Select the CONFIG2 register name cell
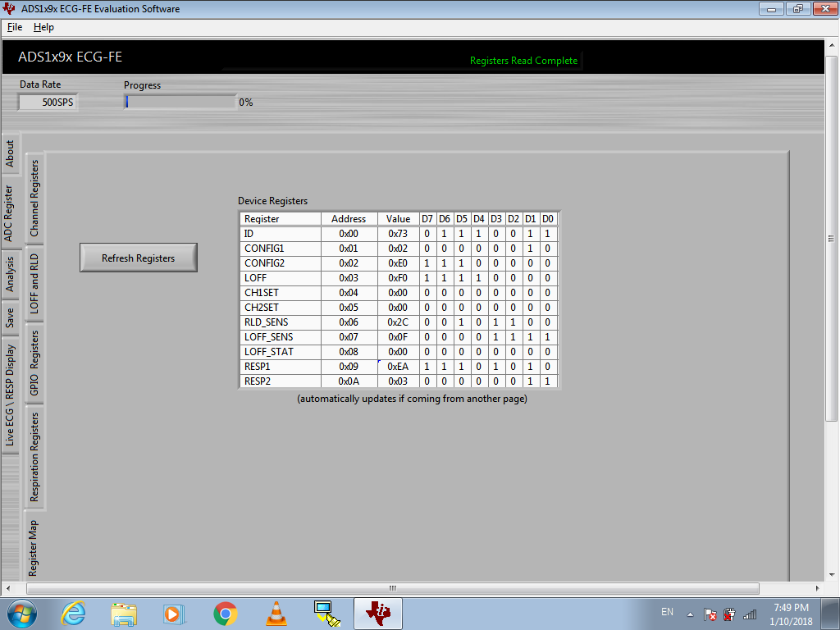The width and height of the screenshot is (840, 630). (x=281, y=263)
